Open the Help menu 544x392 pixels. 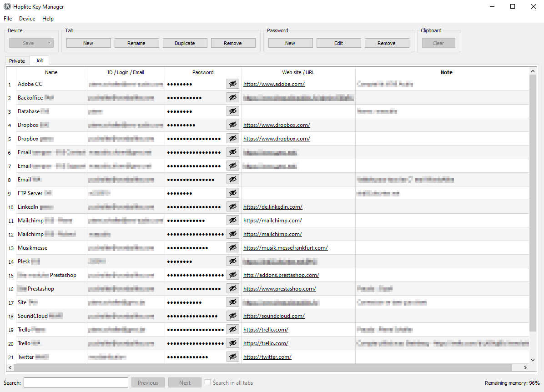coord(48,18)
